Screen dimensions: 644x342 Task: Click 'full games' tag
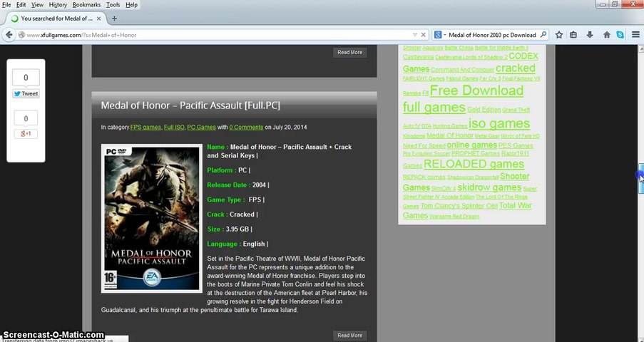[434, 108]
